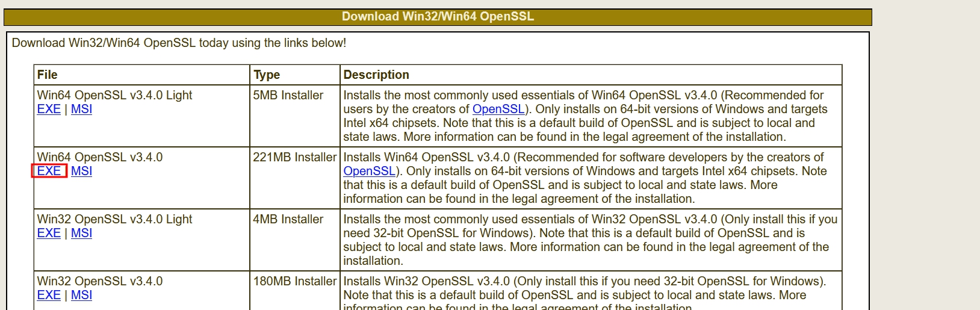Screen dimensions: 980x310
Task: Select the 5MB Installer cell
Action: click(x=295, y=116)
